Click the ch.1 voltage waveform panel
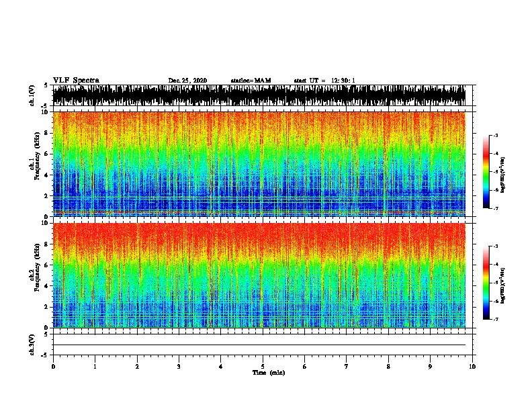The image size is (532, 411). [x=263, y=95]
